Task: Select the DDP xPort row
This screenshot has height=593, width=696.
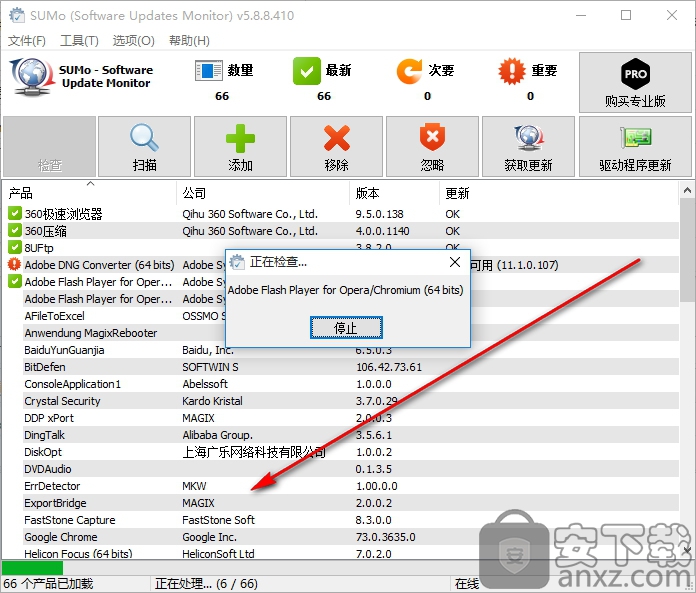Action: click(x=340, y=418)
